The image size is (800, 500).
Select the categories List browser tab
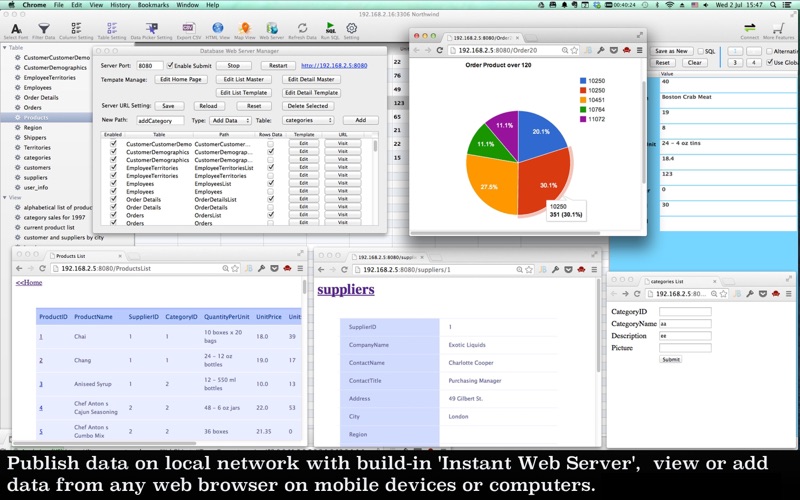point(679,281)
